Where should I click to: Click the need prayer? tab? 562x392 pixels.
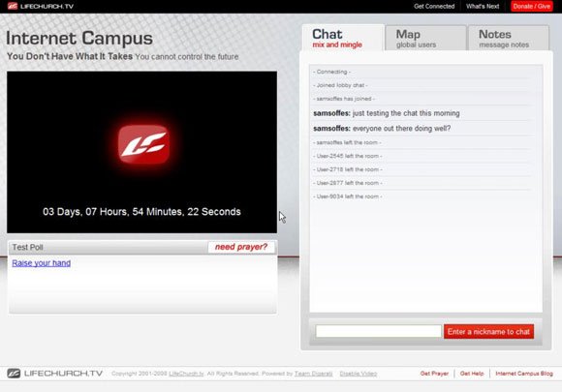tap(241, 247)
